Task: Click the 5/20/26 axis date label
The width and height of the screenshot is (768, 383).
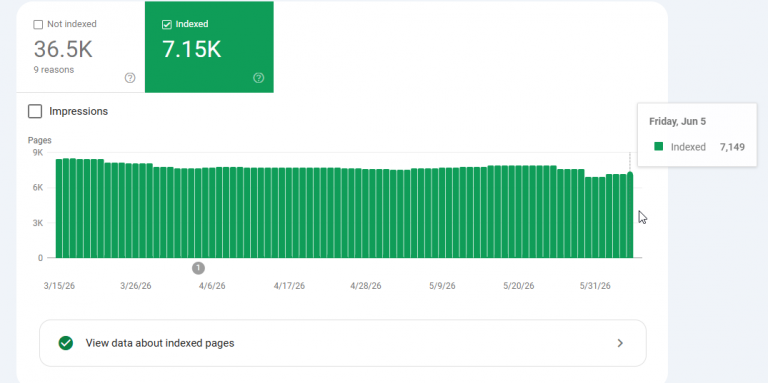Action: tap(519, 286)
